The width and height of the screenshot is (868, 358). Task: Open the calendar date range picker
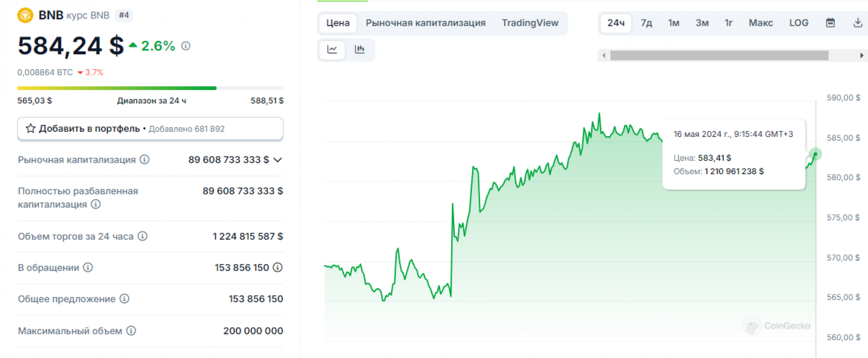click(830, 23)
